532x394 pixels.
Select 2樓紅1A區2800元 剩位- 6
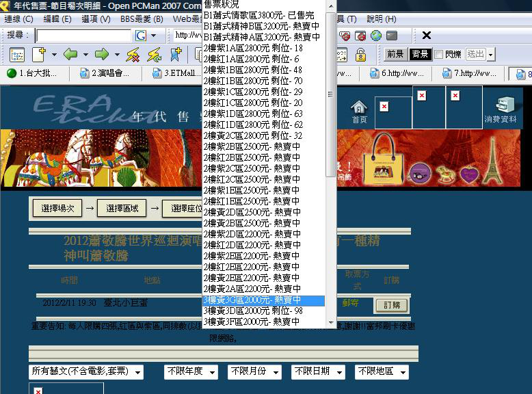pos(264,59)
